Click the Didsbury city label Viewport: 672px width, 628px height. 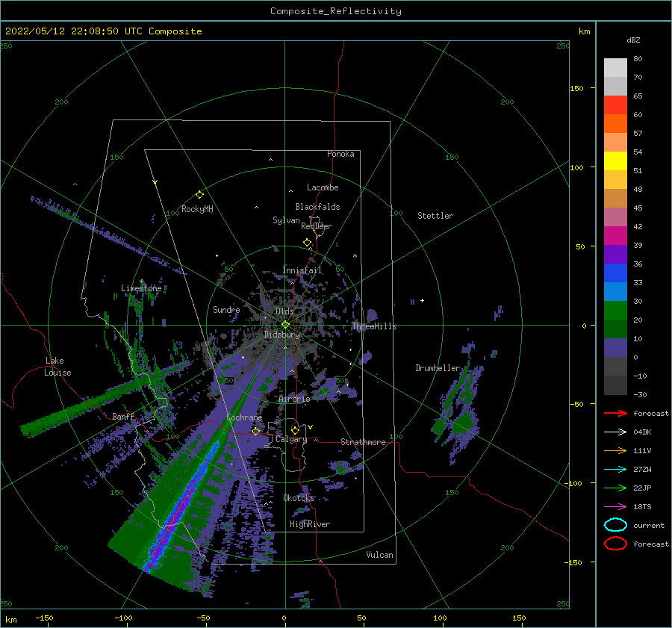(281, 335)
